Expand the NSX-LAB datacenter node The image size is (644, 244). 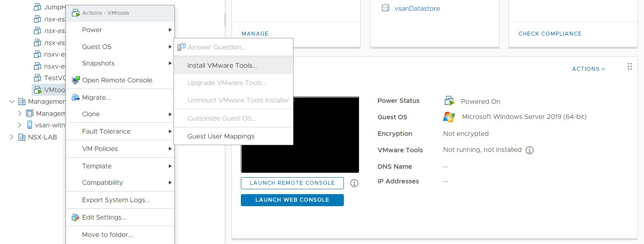pos(12,137)
